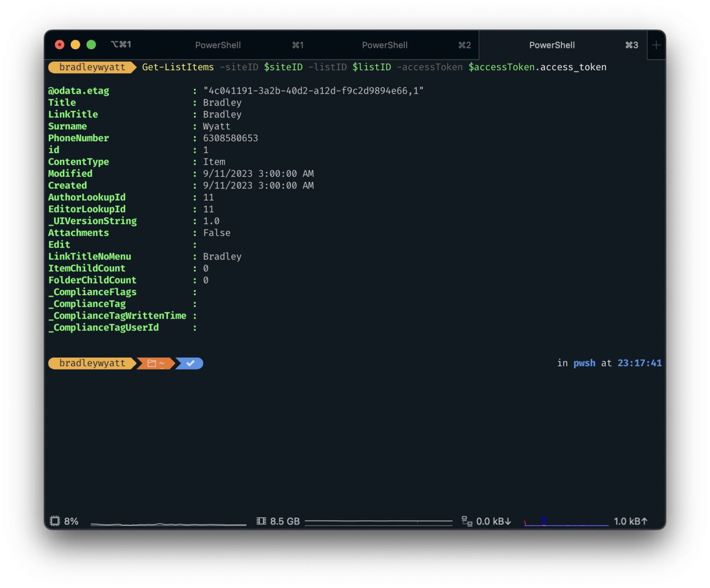Click the Surname value Wyatt

coord(217,127)
